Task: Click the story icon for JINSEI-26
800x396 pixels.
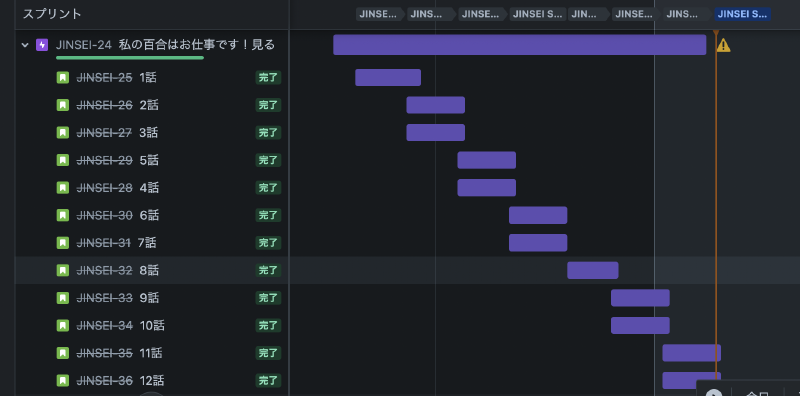Action: click(x=63, y=105)
